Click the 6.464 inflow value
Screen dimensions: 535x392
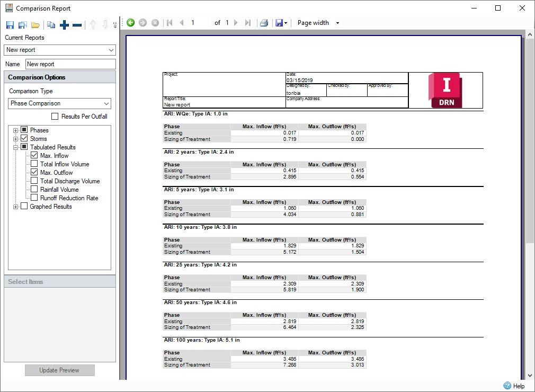tap(289, 327)
